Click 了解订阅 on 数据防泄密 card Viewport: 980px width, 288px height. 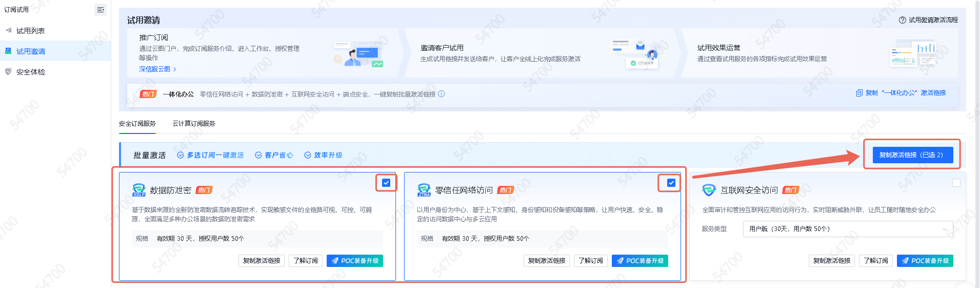click(306, 261)
